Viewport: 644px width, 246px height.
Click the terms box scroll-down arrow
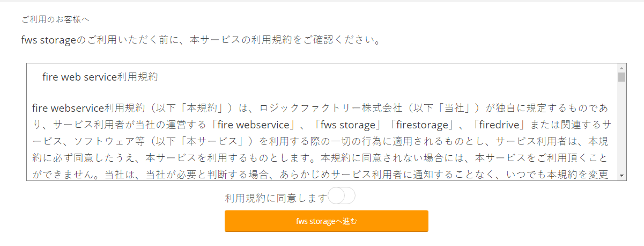coord(621,176)
